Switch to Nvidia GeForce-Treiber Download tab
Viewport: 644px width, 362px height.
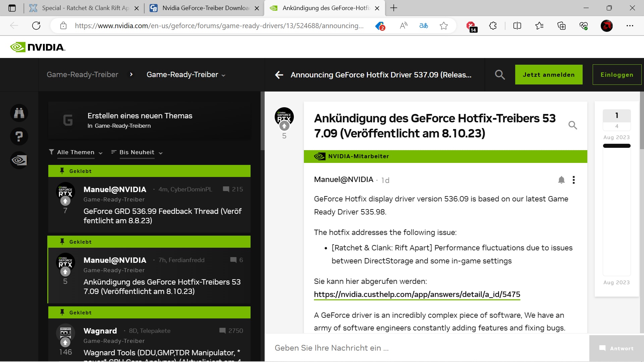205,8
